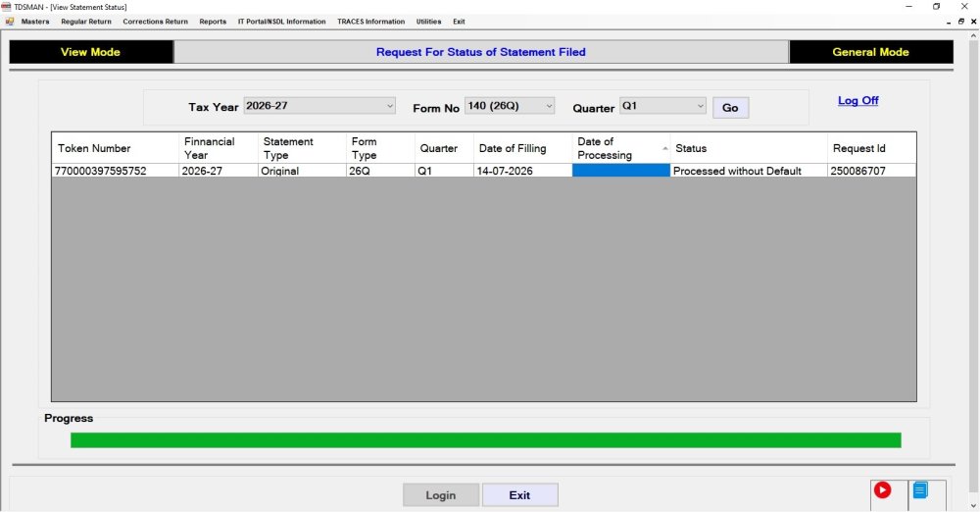Screen dimensions: 980x512
Task: Select the highlighted Date of Processing cell
Action: coord(620,171)
